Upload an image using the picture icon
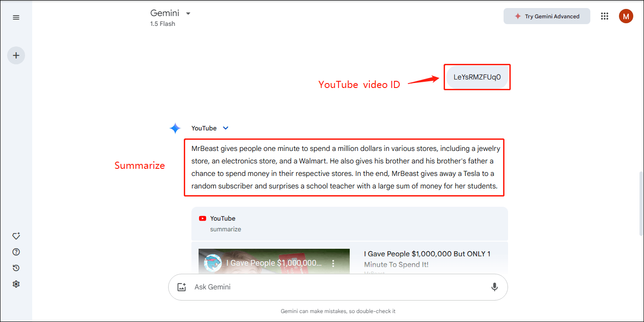Viewport: 644px width, 322px height. pyautogui.click(x=182, y=287)
